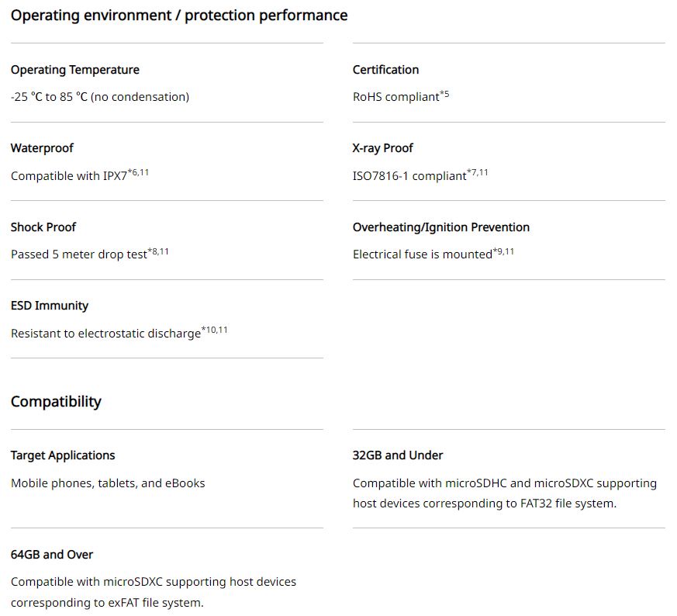This screenshot has width=677, height=616.
Task: Click the IPX7 footnote *6,11 superscript
Action: coord(138,172)
